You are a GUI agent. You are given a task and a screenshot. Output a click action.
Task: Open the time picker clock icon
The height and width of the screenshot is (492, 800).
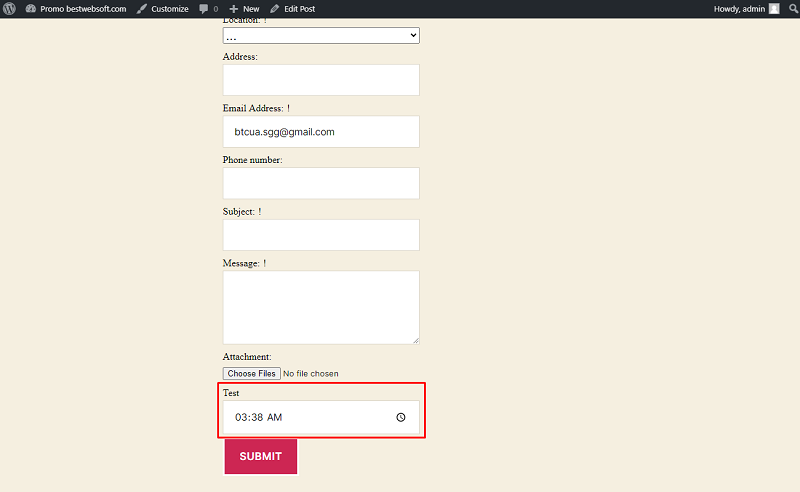401,417
